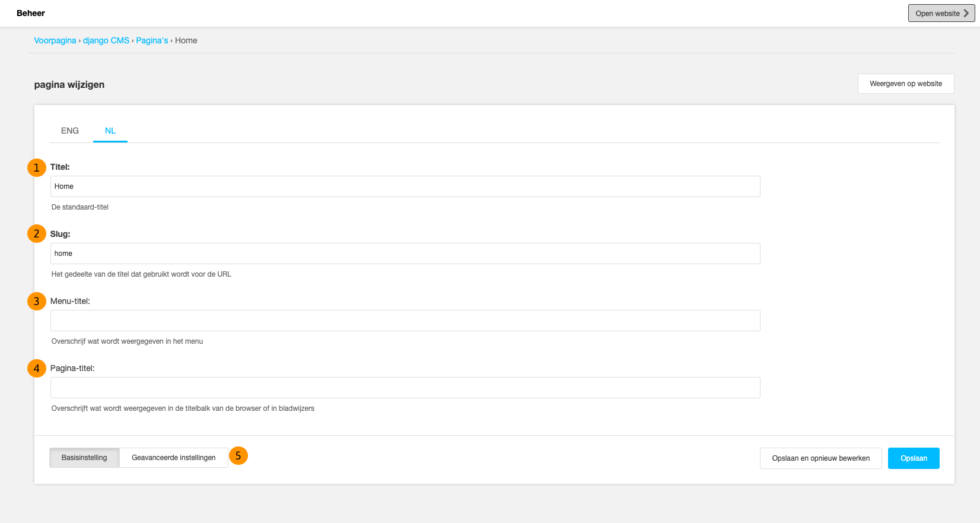980x523 pixels.
Task: Focus the Slug text field
Action: (405, 253)
